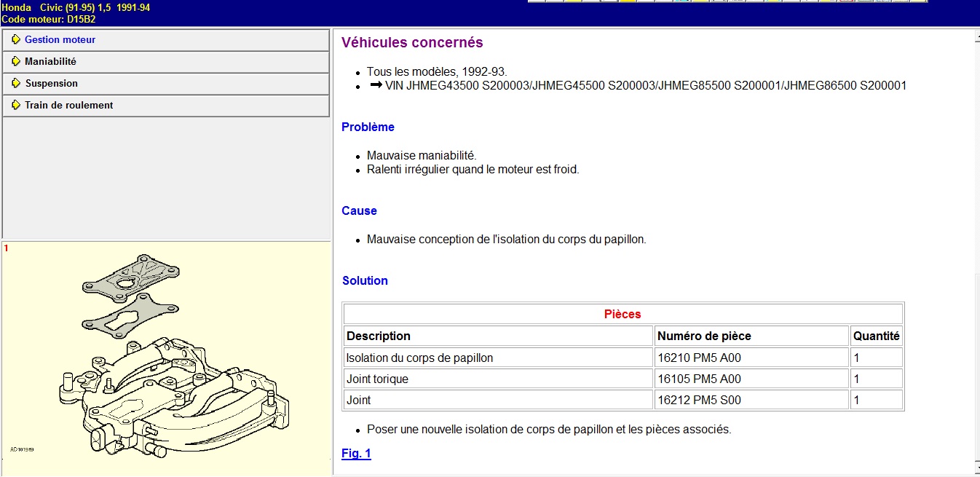Screen dimensions: 980x477
Task: Click the yellow arrow icon beside Suspension
Action: [x=16, y=84]
